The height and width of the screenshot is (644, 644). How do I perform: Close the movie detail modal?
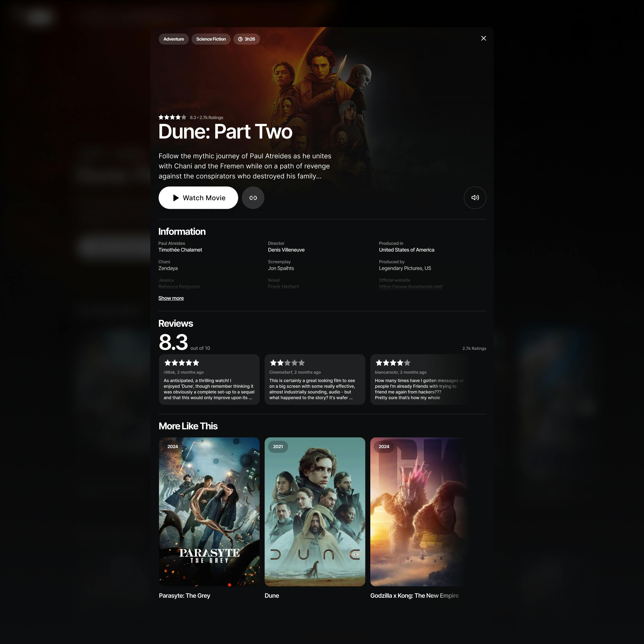484,38
